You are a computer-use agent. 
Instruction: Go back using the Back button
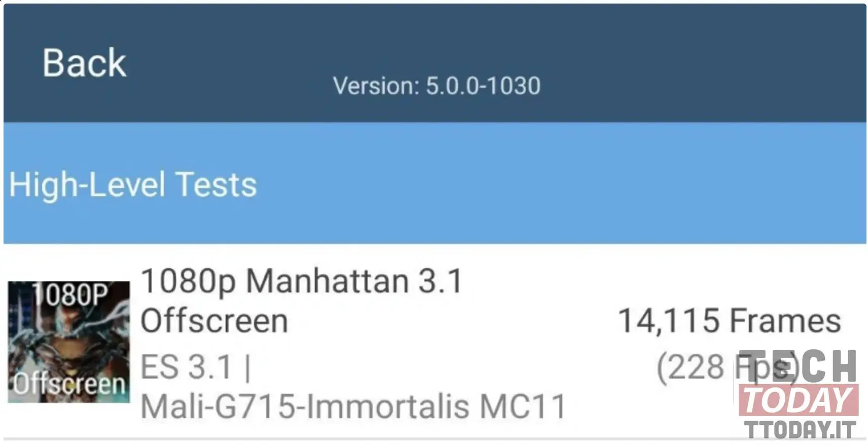tap(84, 63)
